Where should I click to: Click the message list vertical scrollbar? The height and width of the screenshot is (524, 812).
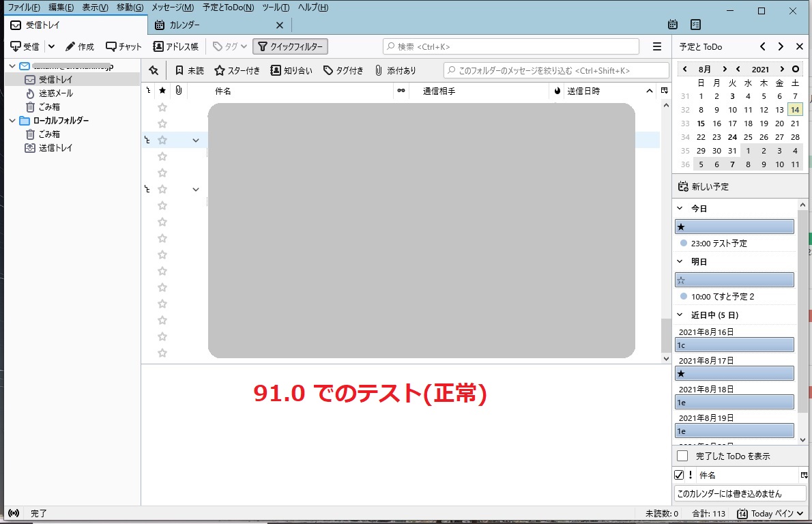[666, 225]
